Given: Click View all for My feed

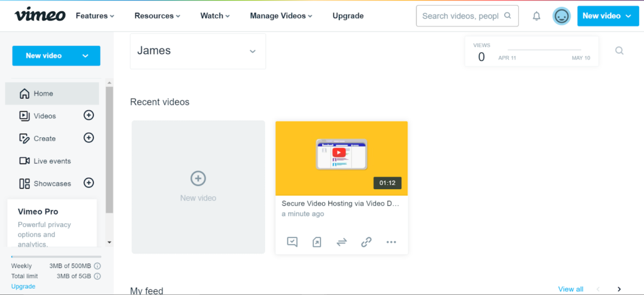Looking at the screenshot, I should pyautogui.click(x=570, y=289).
